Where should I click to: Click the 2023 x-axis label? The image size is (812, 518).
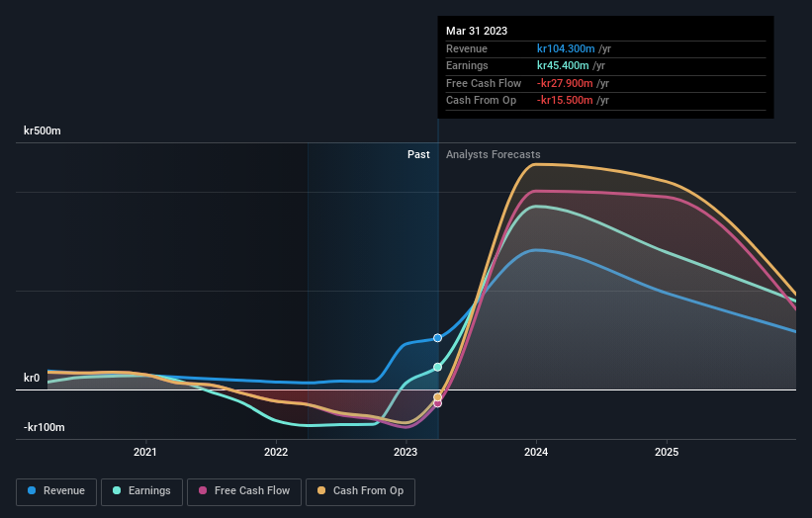coord(406,452)
